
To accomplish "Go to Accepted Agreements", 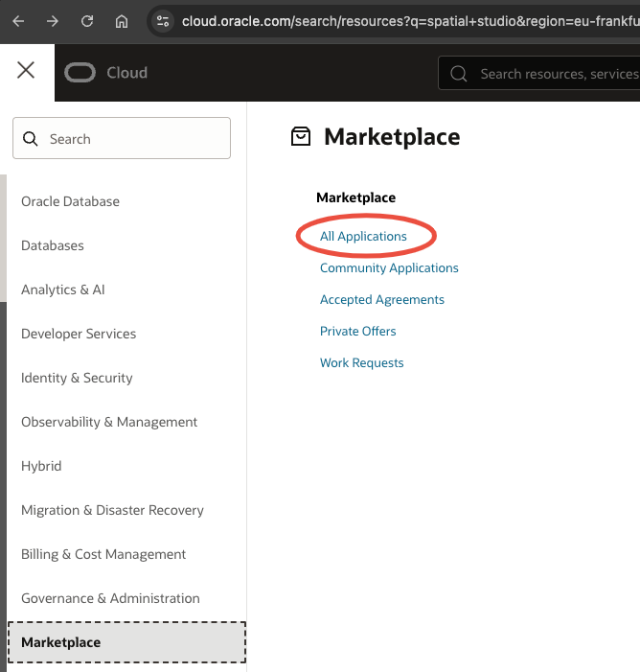I will pos(382,300).
